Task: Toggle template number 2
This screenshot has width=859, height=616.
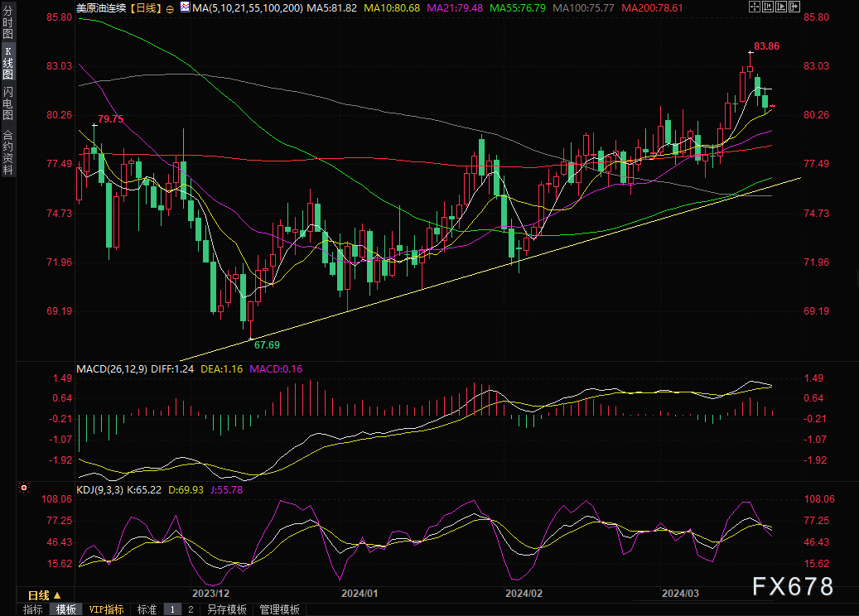Action: click(191, 609)
